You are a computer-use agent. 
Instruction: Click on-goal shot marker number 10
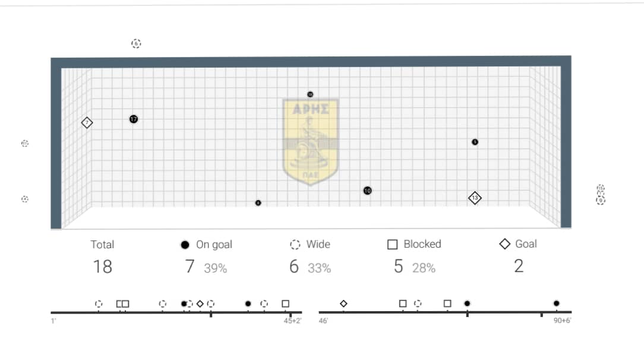coord(368,191)
